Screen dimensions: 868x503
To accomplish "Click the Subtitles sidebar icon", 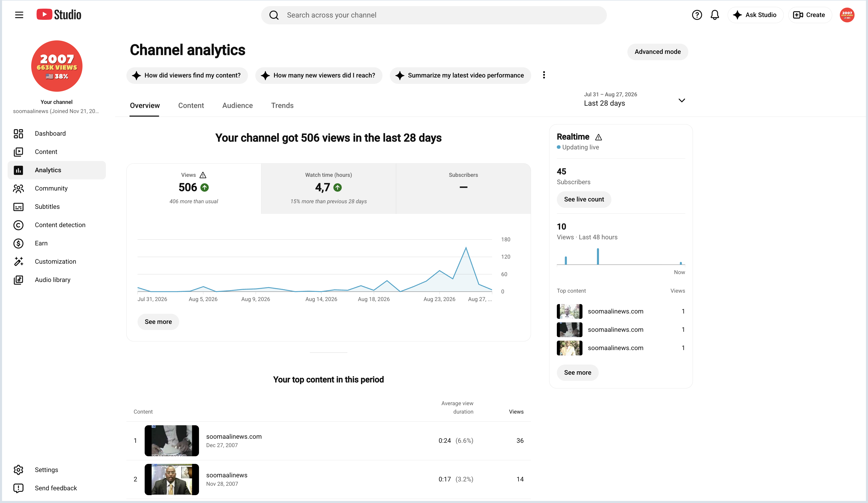I will [18, 207].
